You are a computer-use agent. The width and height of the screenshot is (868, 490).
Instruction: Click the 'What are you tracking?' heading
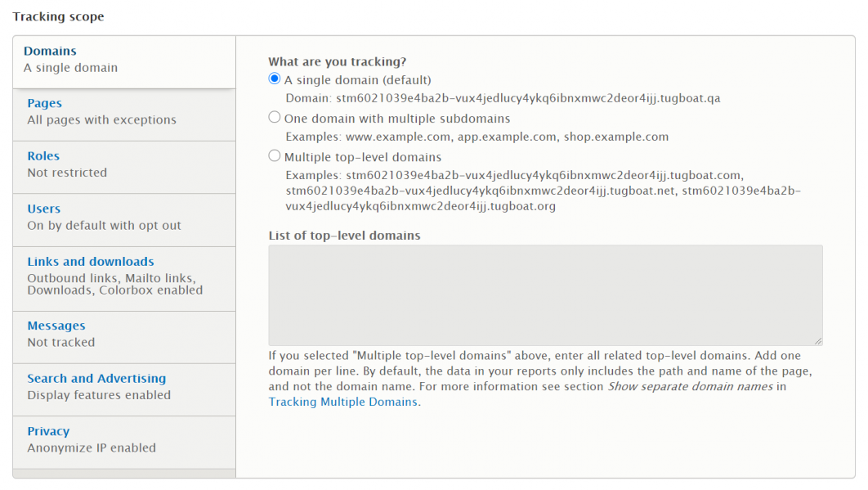click(x=337, y=61)
